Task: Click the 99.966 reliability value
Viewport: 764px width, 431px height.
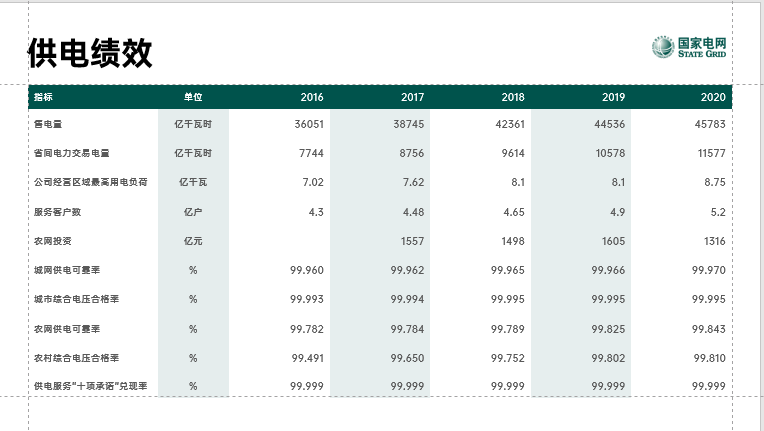Action: 608,270
